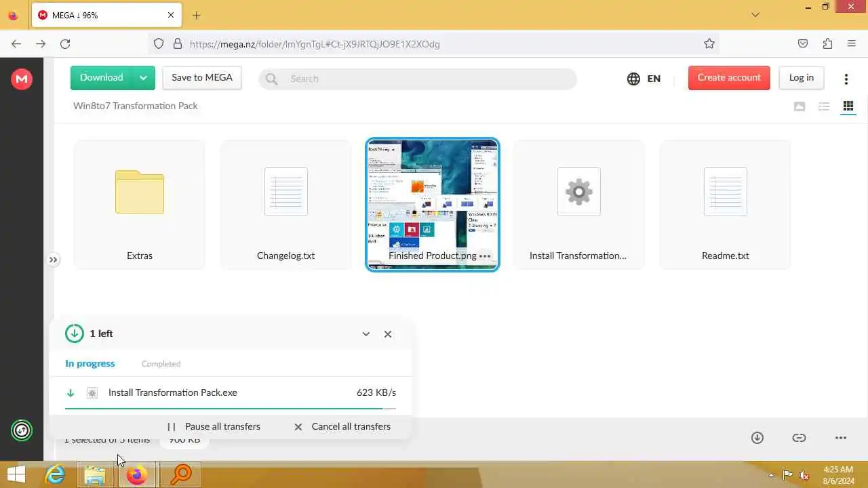Select the MEGA browser tab

click(x=106, y=15)
